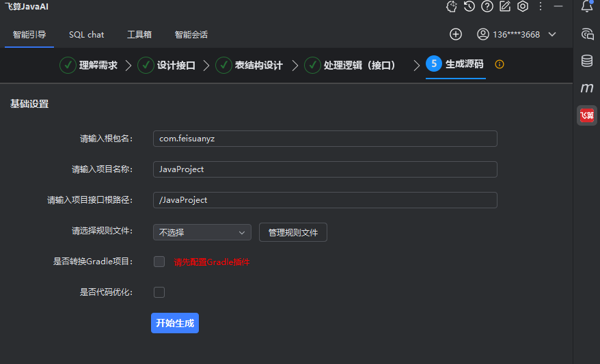
Task: Click the orange info icon beside 生成源码
Action: [x=500, y=64]
